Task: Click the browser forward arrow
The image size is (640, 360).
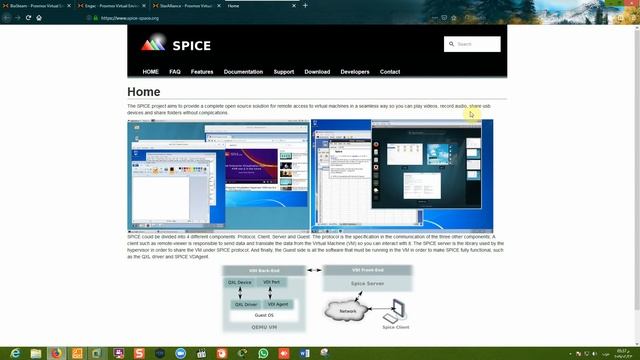Action: [17, 18]
